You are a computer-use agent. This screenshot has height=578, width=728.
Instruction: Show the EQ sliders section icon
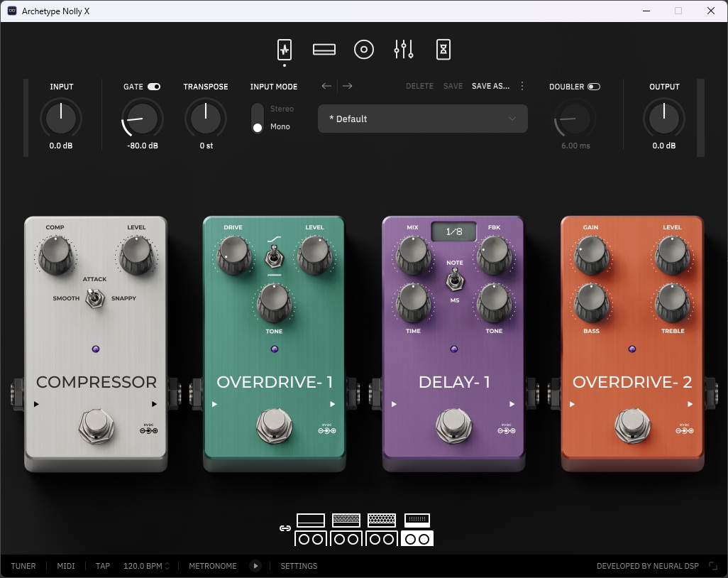pos(404,49)
